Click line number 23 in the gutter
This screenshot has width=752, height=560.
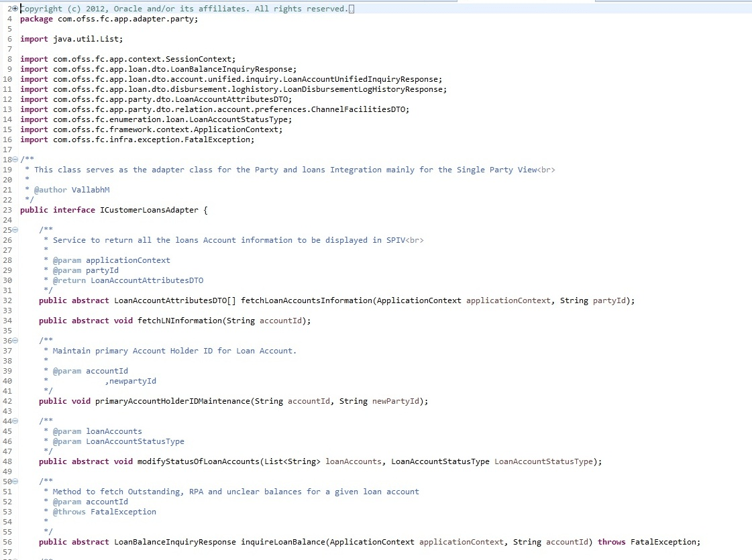coord(7,209)
